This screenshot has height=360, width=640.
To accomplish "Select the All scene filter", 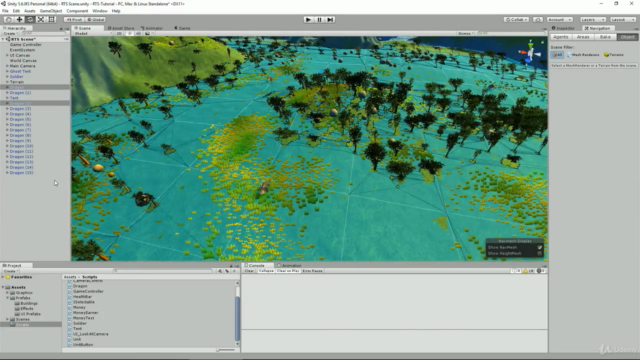I will tap(557, 55).
